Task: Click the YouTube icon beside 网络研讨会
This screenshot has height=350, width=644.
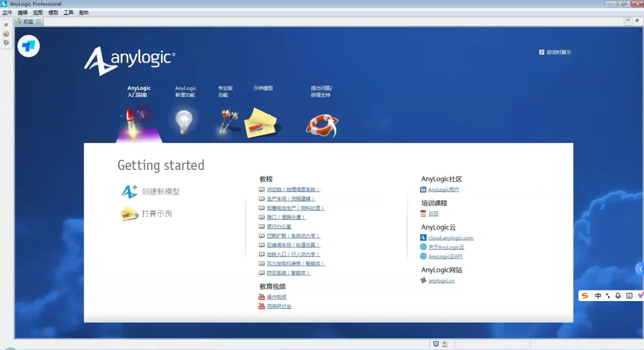Action: (262, 306)
